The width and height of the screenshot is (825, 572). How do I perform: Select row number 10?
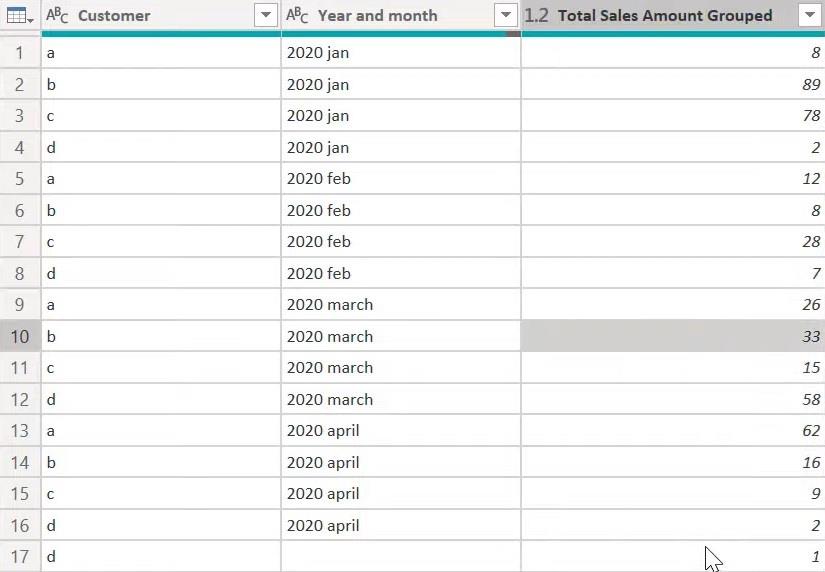20,336
